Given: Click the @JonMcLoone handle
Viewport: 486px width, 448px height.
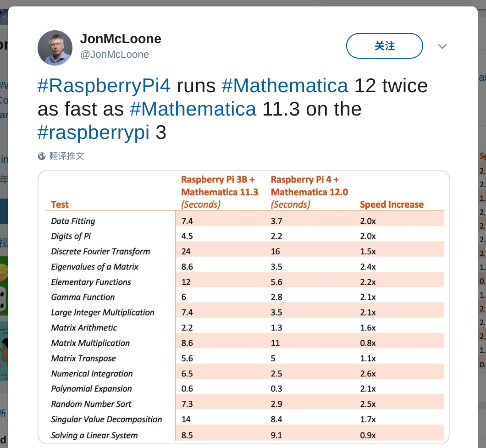Looking at the screenshot, I should click(115, 54).
